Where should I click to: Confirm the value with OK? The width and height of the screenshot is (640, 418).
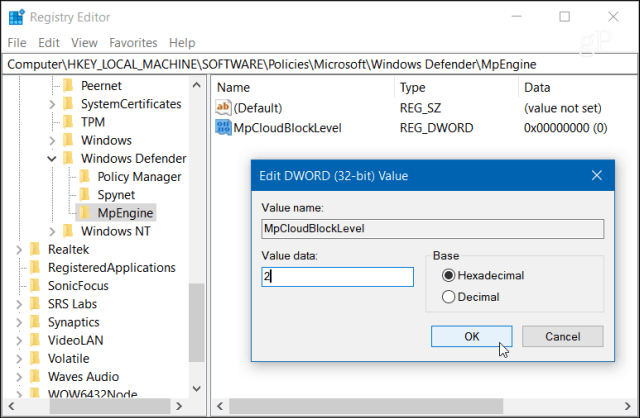pos(471,336)
